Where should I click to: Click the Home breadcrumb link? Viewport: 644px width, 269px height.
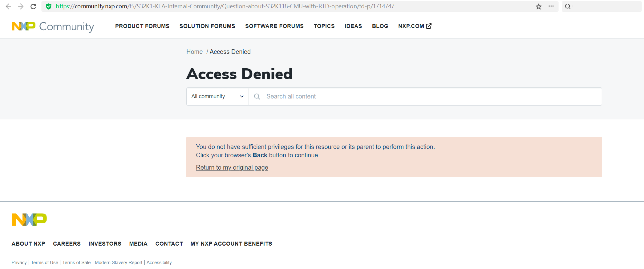[194, 52]
